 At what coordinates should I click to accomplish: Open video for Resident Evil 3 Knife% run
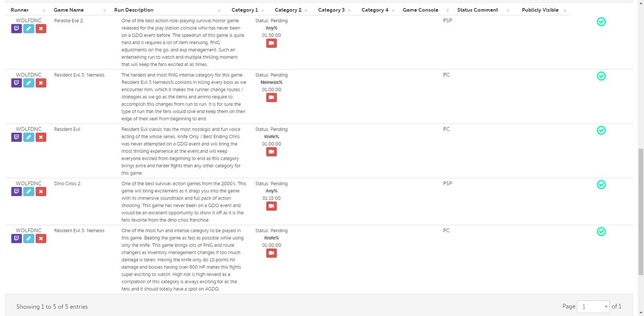pos(272,253)
